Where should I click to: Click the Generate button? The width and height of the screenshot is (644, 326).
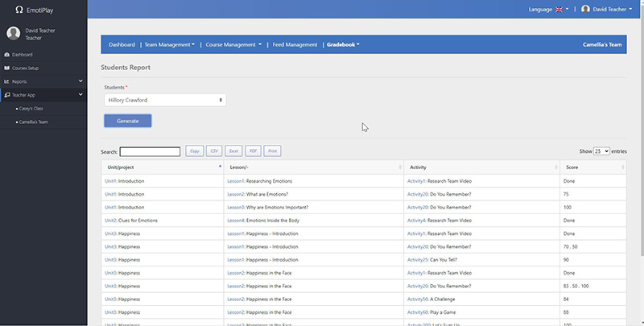(128, 121)
